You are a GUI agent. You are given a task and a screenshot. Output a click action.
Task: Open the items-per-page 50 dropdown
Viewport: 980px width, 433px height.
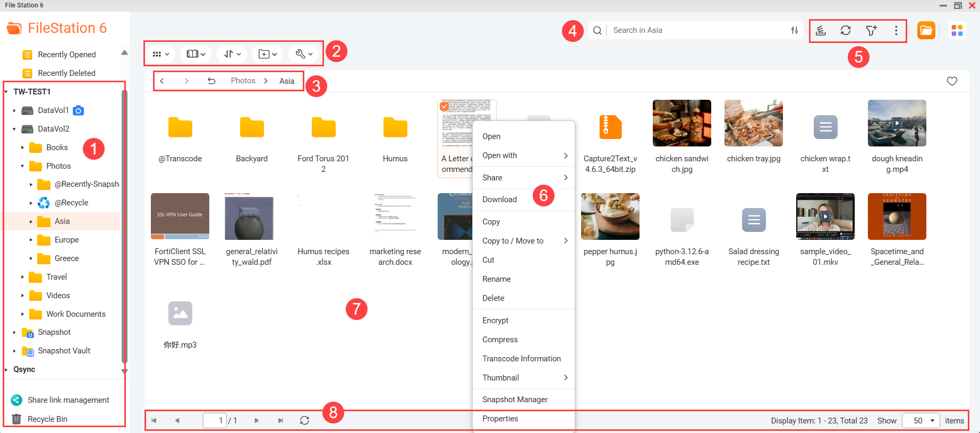tap(921, 420)
